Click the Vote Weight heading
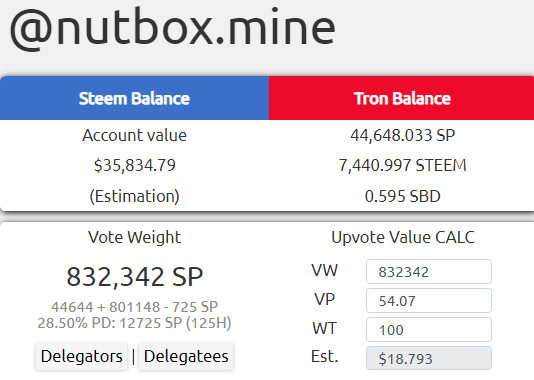The image size is (534, 380). [x=135, y=237]
